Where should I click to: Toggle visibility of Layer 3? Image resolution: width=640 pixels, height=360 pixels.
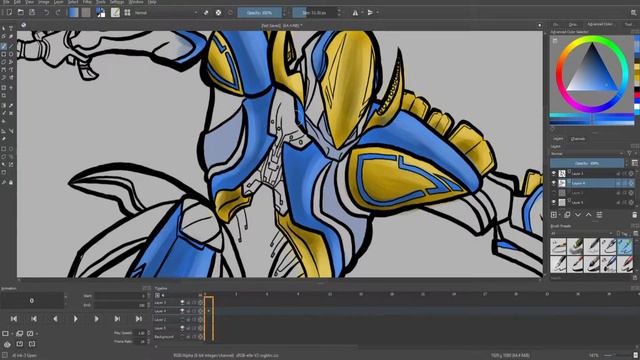coord(553,173)
